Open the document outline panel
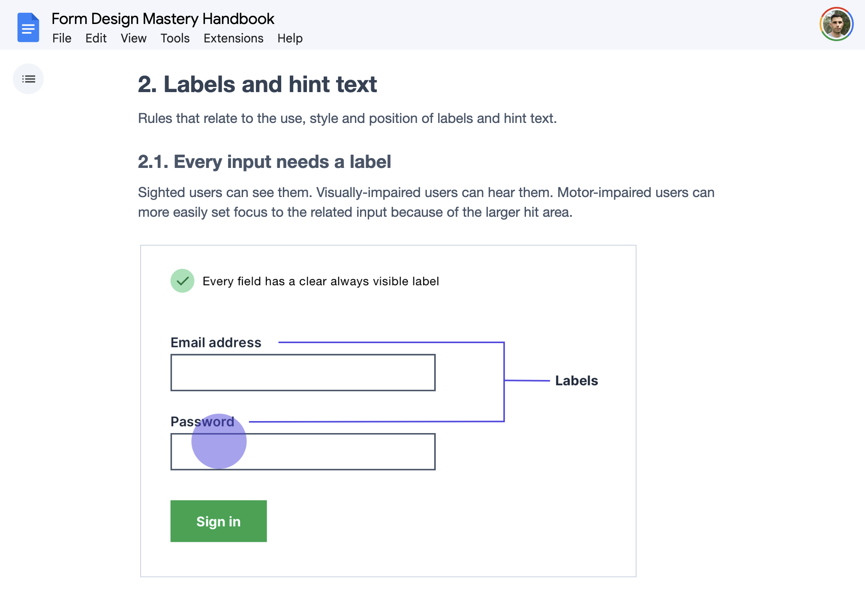 28,78
